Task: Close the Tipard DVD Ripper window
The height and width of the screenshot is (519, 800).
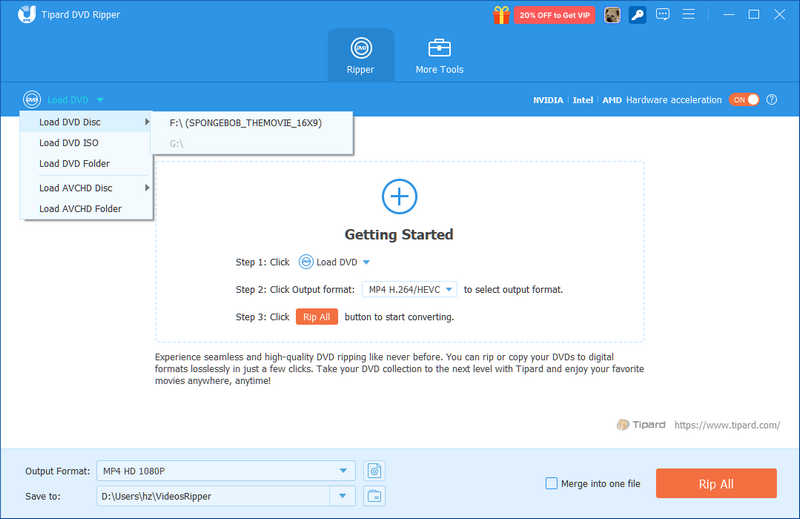Action: pos(779,14)
